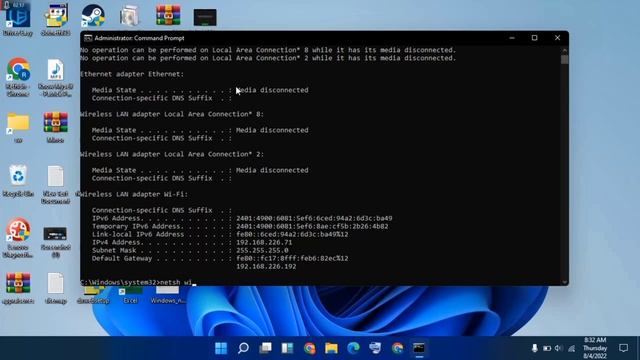
Task: Minimize the Command Prompt window
Action: coord(512,38)
